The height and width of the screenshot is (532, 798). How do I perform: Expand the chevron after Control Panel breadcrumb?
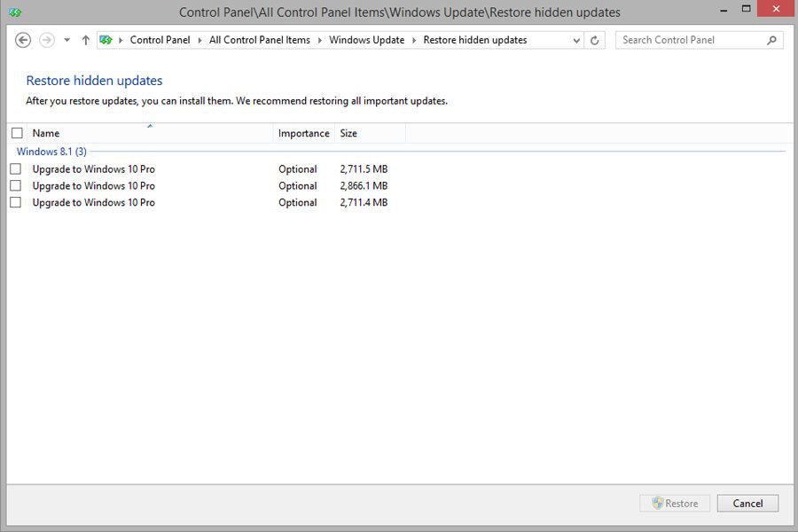tap(199, 40)
